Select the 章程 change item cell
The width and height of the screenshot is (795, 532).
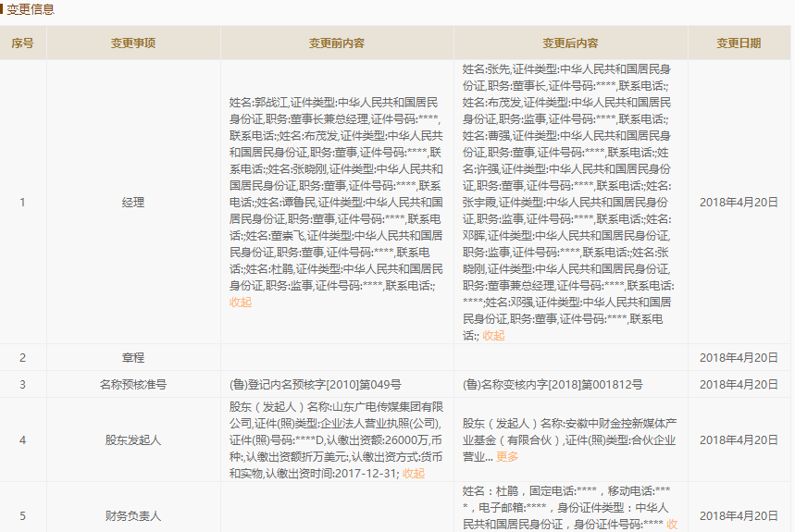(133, 358)
